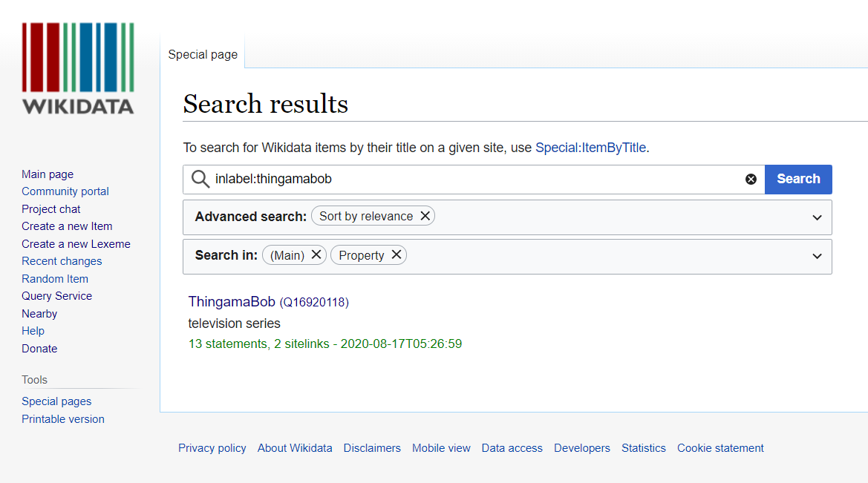868x483 pixels.
Task: Open Community portal
Action: coord(65,191)
